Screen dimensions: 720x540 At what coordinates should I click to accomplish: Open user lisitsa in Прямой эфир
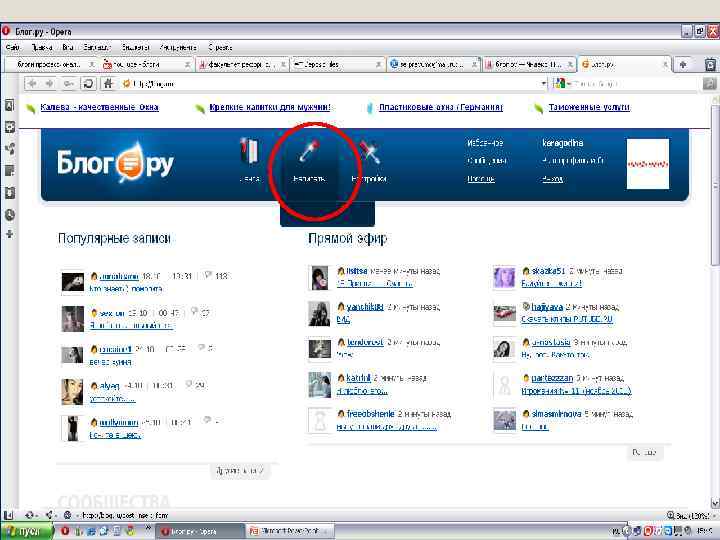pos(357,271)
